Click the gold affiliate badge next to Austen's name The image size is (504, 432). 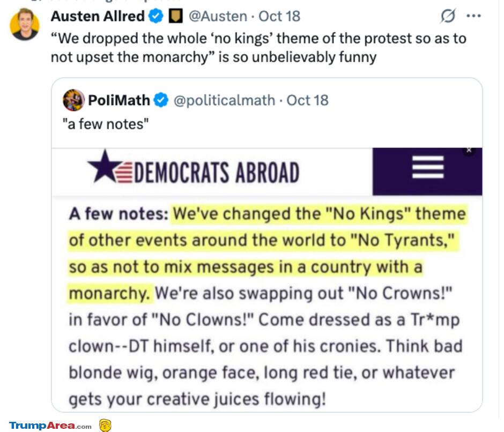[175, 17]
